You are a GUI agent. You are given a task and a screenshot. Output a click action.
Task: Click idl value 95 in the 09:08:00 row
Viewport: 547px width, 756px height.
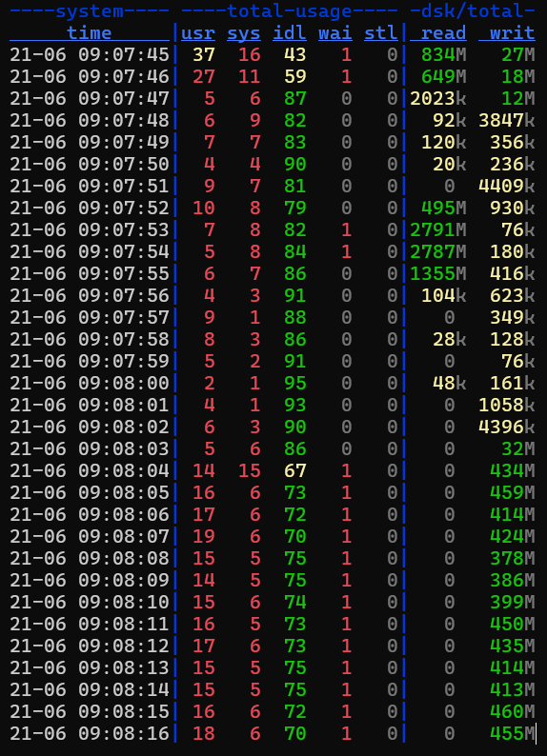pyautogui.click(x=295, y=383)
